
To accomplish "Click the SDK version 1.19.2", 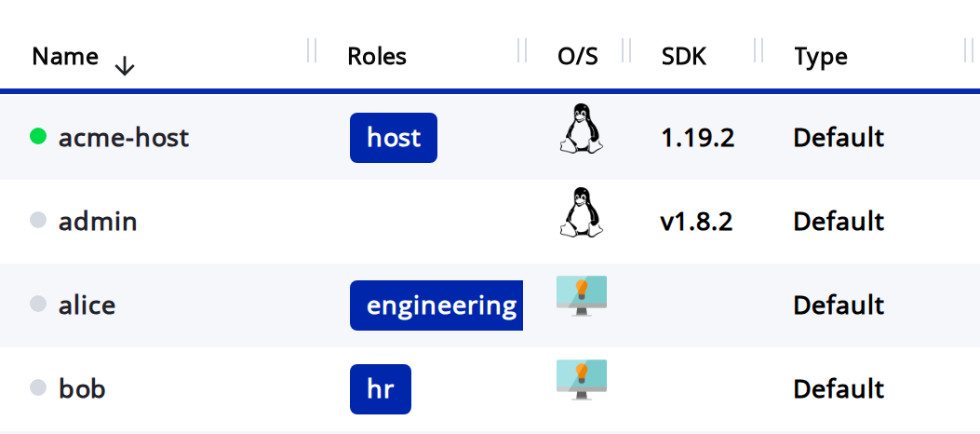I will coord(697,138).
